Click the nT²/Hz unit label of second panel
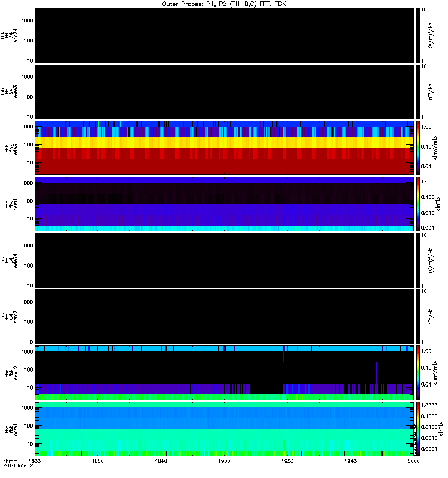448x478 pixels. click(x=431, y=92)
